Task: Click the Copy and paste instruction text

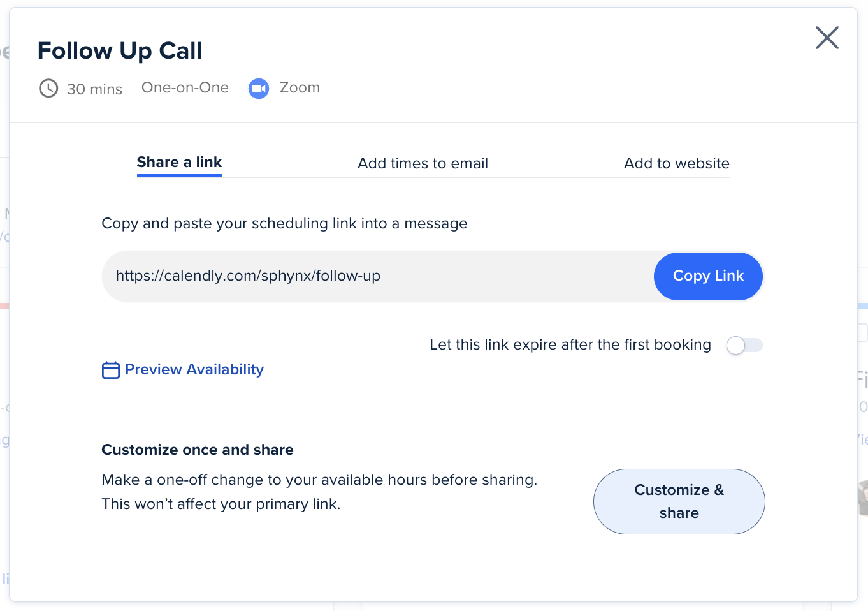Action: tap(284, 223)
